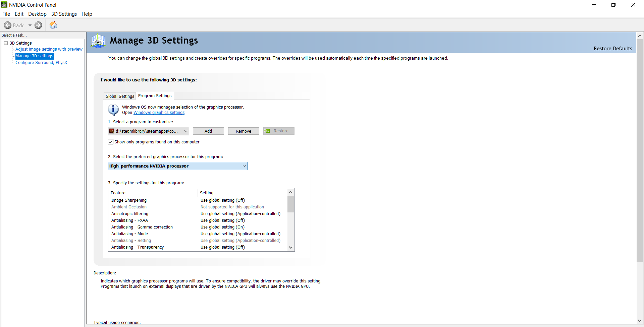Toggle 'Show only programs found on this computer'
This screenshot has height=327, width=644.
click(111, 142)
